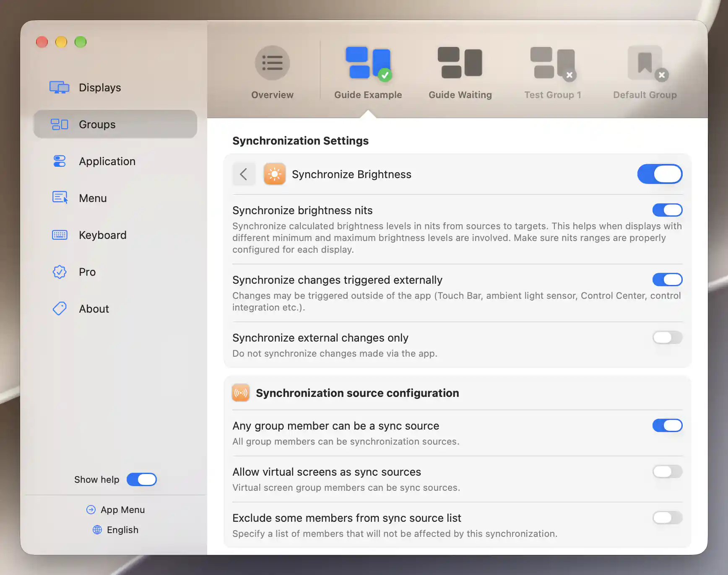The width and height of the screenshot is (728, 575).
Task: Change language via English link
Action: tap(122, 530)
